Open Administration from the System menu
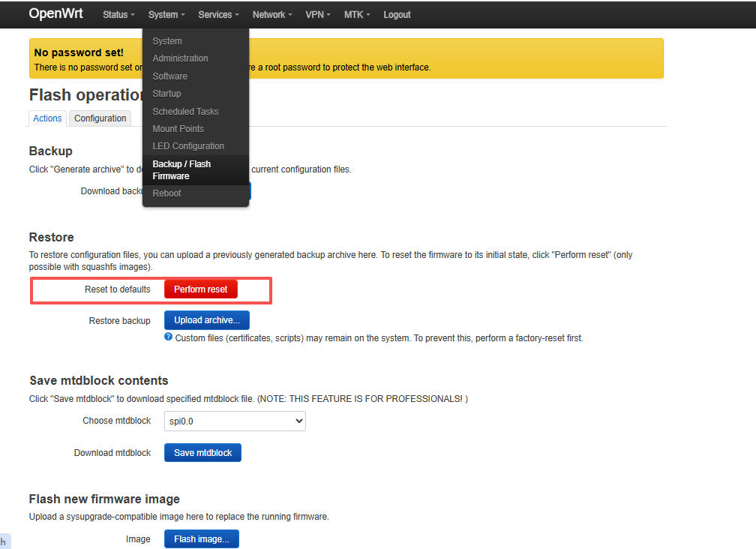756x549 pixels. coord(180,58)
